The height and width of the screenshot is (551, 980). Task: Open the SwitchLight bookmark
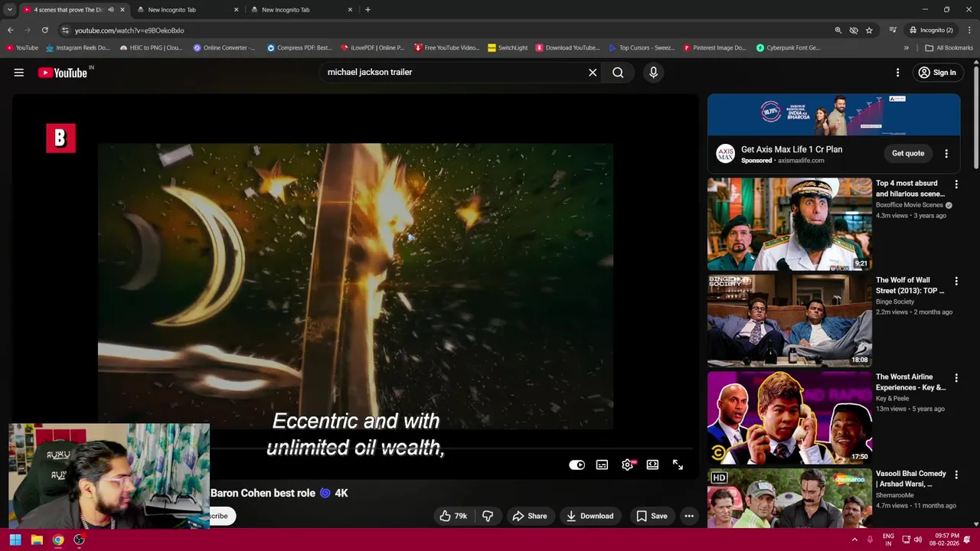click(508, 47)
